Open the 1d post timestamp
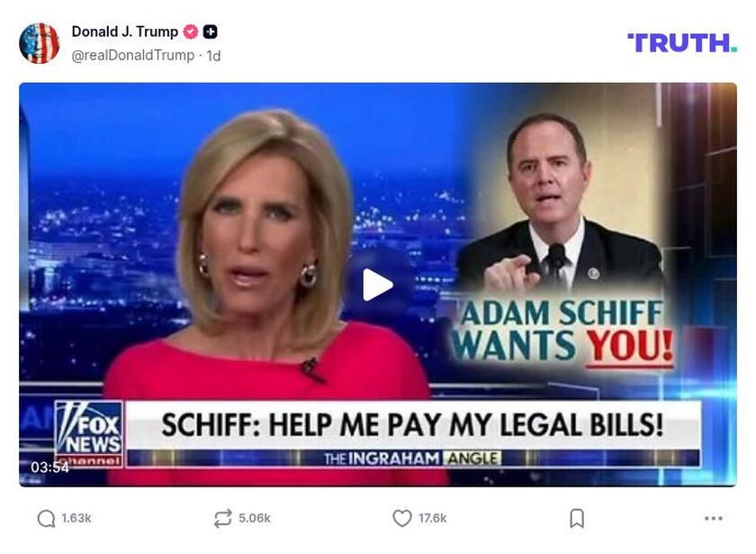The width and height of the screenshot is (756, 554). pyautogui.click(x=213, y=56)
